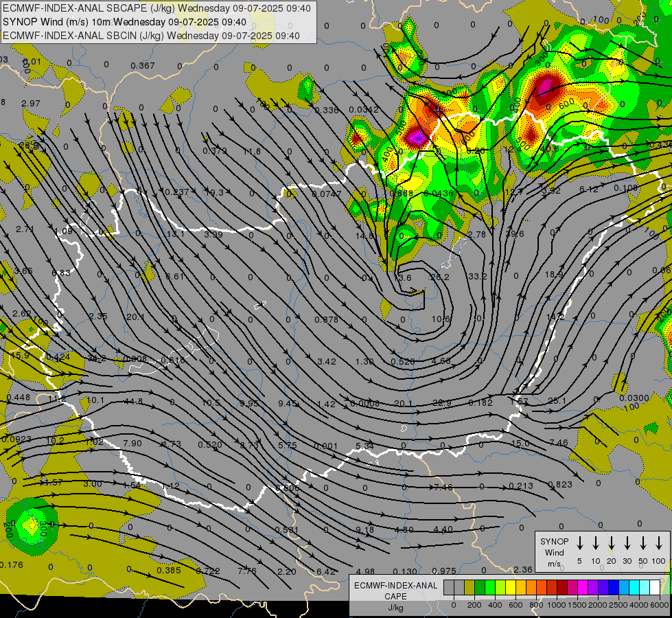Click the map value '0.176'
672x618 pixels.
(11, 565)
